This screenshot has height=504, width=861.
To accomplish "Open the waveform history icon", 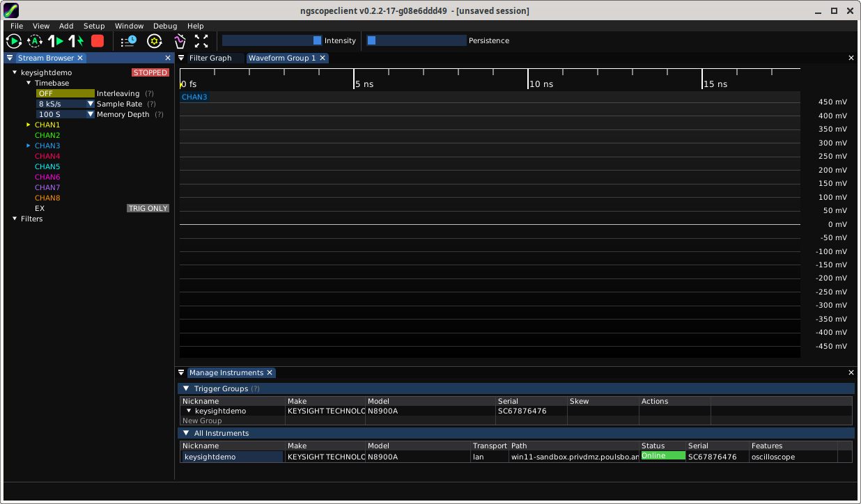I will click(129, 41).
